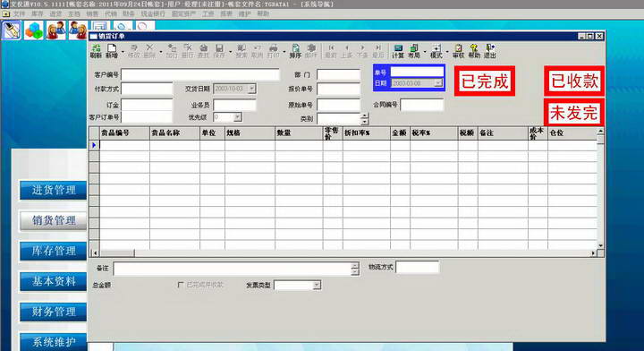Click the 类别 down spinner arrow
The image size is (644, 351).
point(365,122)
